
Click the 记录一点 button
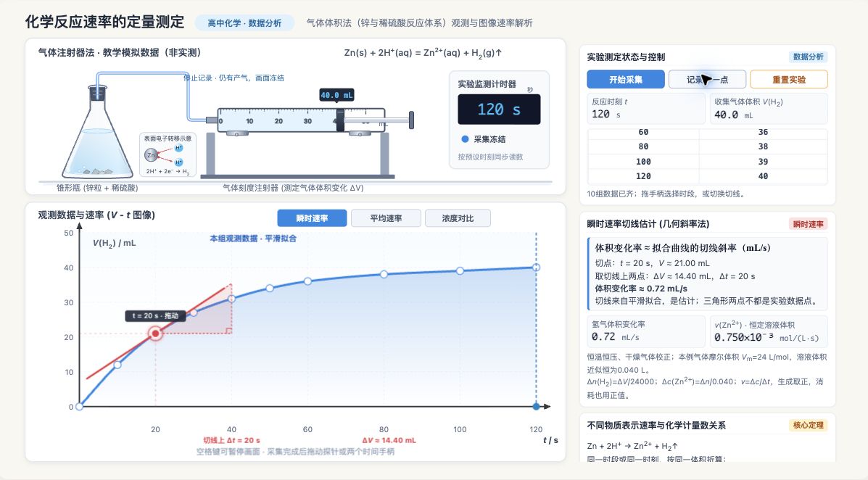point(707,79)
